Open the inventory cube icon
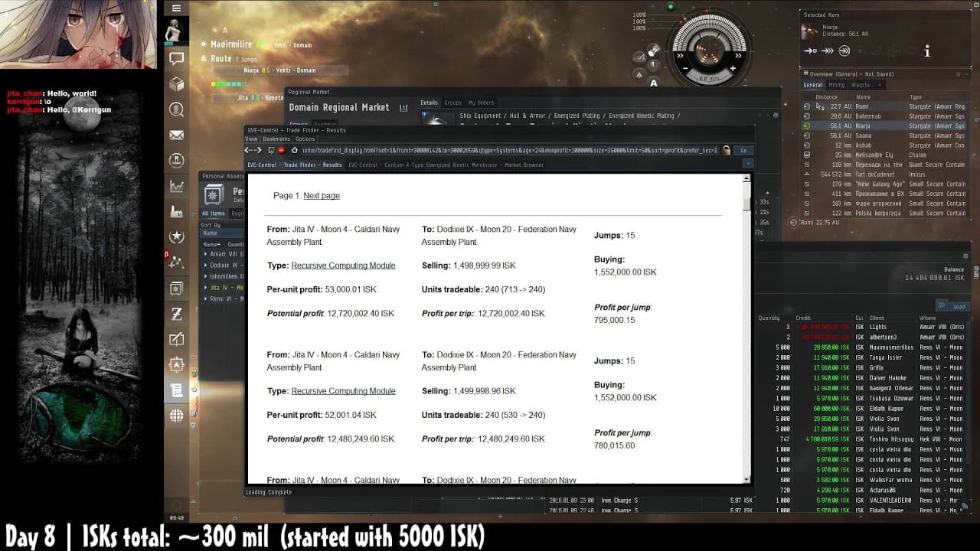Screen dimensions: 980x551 point(177,84)
